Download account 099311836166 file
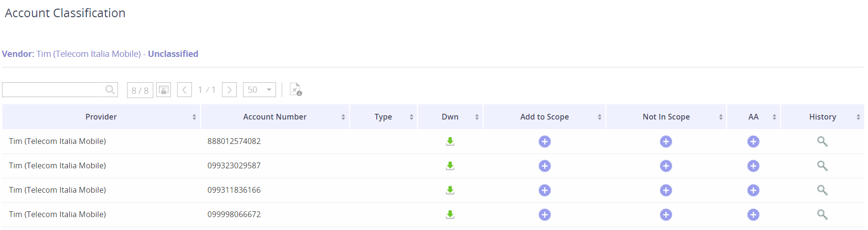The height and width of the screenshot is (230, 868). click(x=450, y=190)
